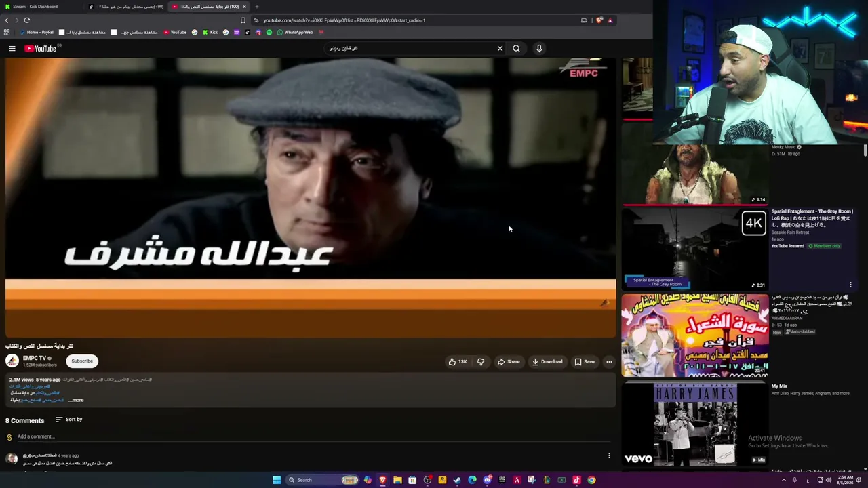Download the video
This screenshot has height=488, width=868.
tap(547, 361)
